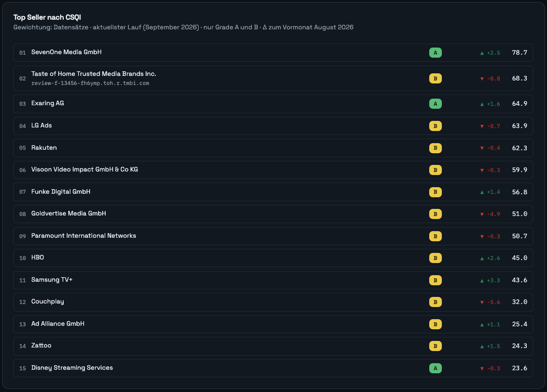Select the Zattoo seller name
This screenshot has height=392, width=547.
[41, 345]
